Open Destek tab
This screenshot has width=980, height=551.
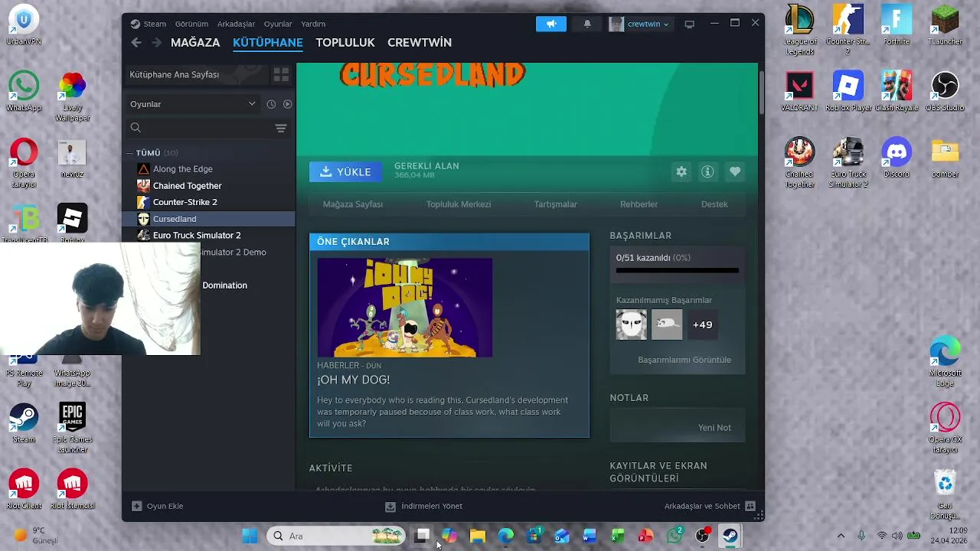[x=714, y=204]
